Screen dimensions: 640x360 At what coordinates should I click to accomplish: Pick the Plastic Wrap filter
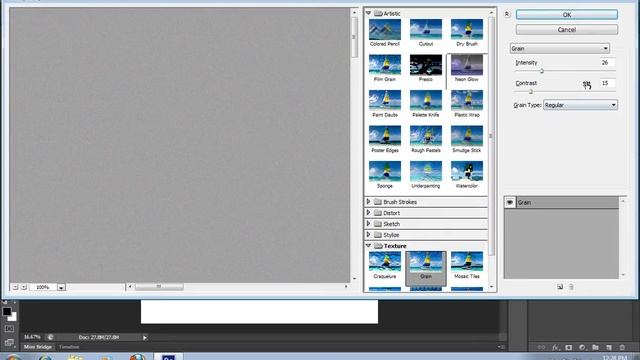coord(467,100)
